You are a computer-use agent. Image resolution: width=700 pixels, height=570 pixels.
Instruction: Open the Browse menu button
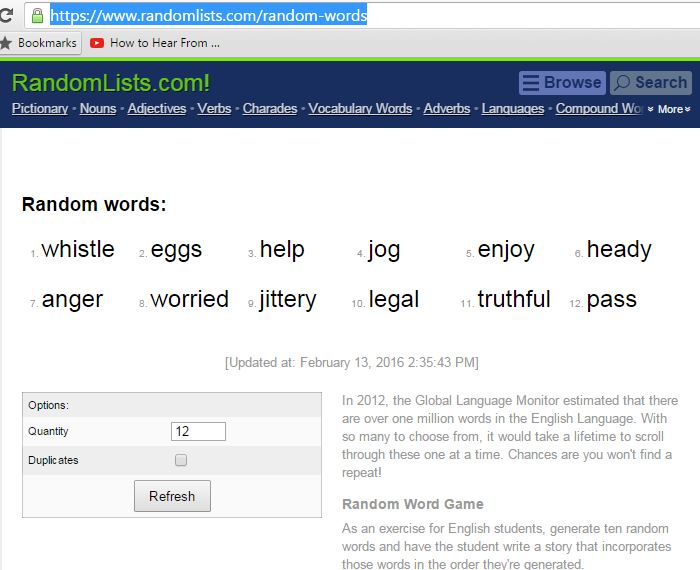coord(562,83)
